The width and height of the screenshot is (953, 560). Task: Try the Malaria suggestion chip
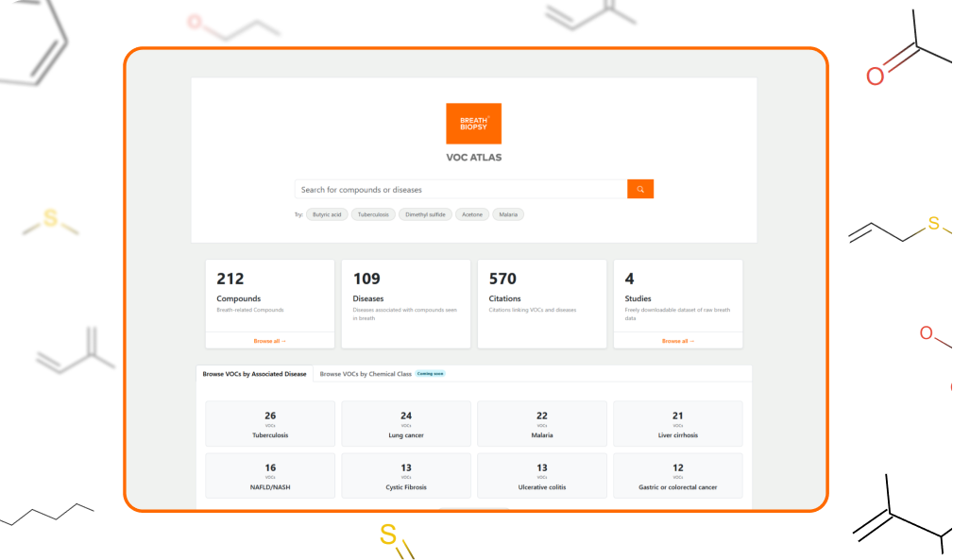pyautogui.click(x=508, y=214)
